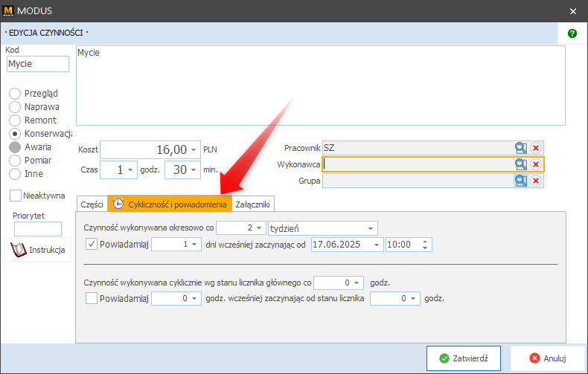The width and height of the screenshot is (588, 374).
Task: Click into the Priorytet input field
Action: (x=38, y=229)
